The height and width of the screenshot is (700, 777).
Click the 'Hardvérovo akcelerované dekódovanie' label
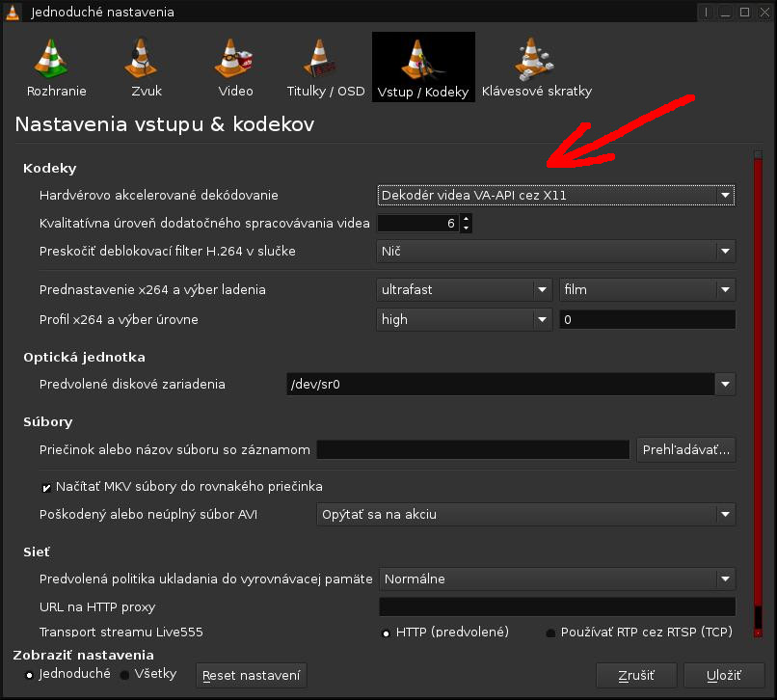coord(158,196)
